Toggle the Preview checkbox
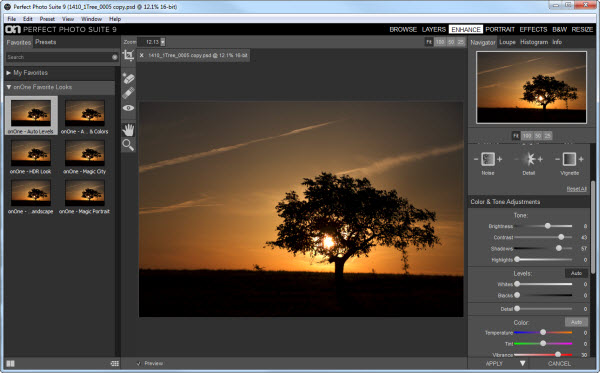This screenshot has height=373, width=600. (x=139, y=363)
